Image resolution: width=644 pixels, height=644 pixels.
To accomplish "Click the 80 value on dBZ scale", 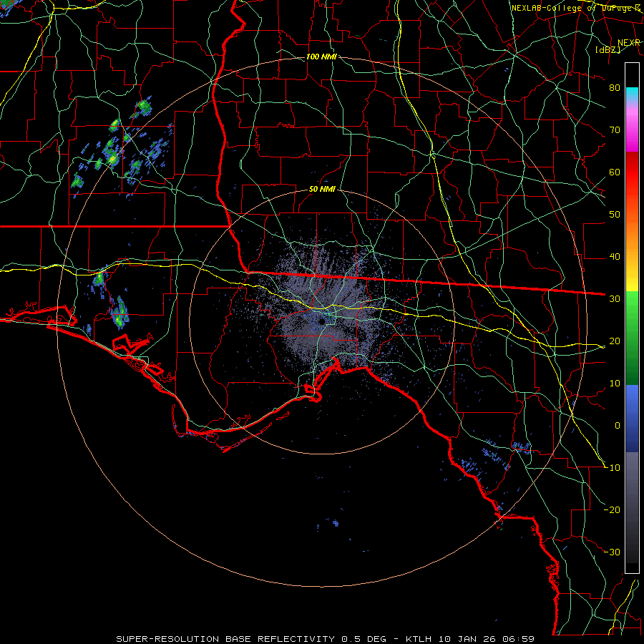I will click(x=615, y=87).
